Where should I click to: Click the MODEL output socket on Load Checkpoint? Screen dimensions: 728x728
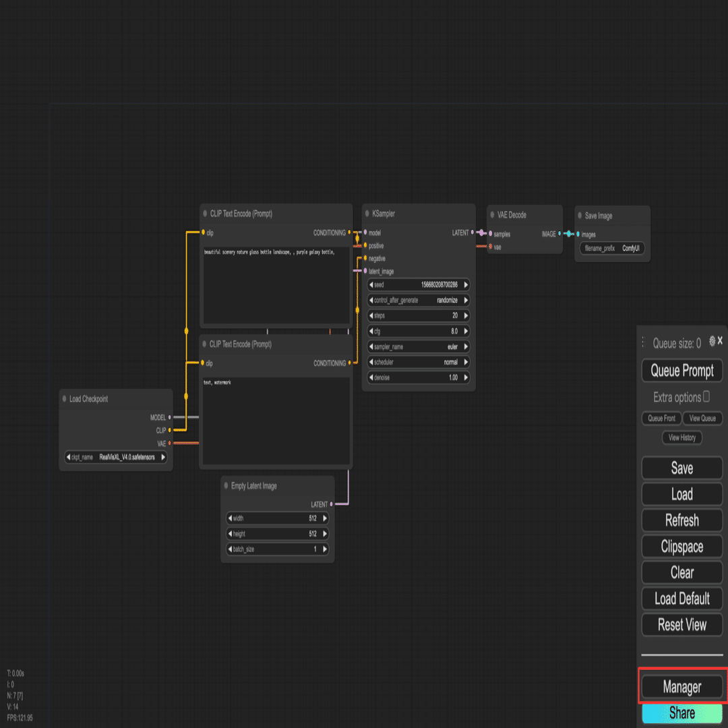[169, 417]
